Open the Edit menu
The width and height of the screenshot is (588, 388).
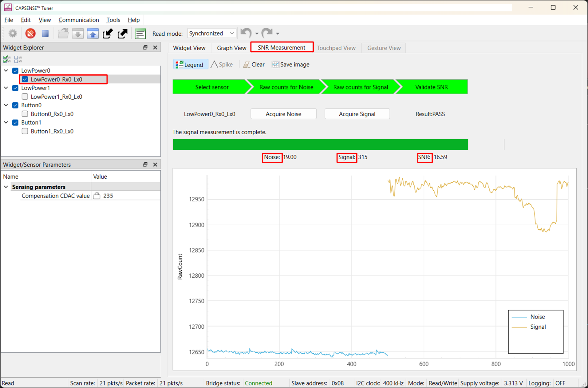pyautogui.click(x=26, y=20)
